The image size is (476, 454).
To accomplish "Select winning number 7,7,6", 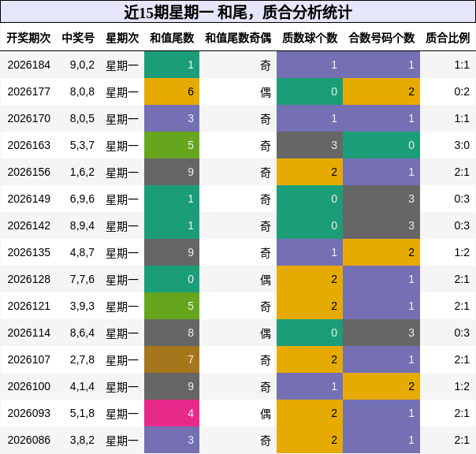I will coord(82,279).
